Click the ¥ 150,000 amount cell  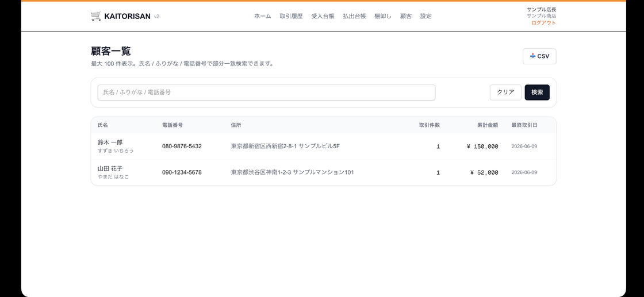point(482,146)
